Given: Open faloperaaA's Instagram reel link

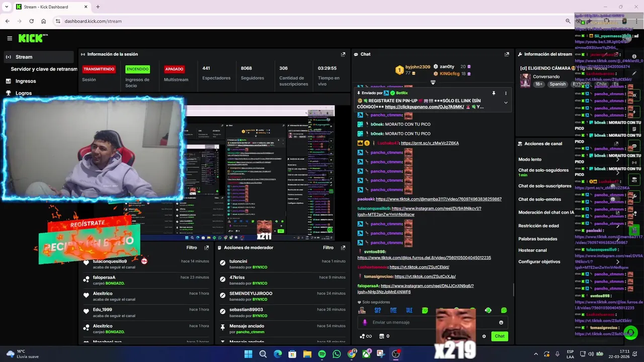Looking at the screenshot, I should (x=416, y=289).
